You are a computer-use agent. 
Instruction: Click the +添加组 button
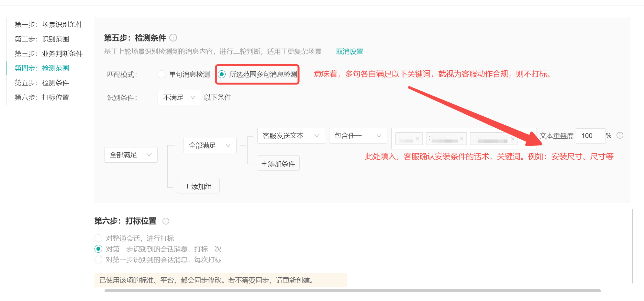pos(198,186)
